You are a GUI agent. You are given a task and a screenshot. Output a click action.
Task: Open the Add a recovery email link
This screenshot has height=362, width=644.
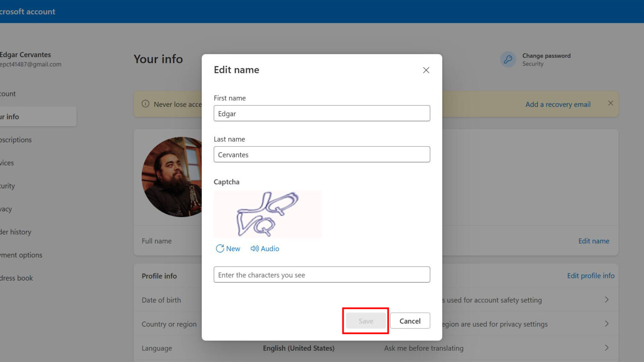[558, 104]
